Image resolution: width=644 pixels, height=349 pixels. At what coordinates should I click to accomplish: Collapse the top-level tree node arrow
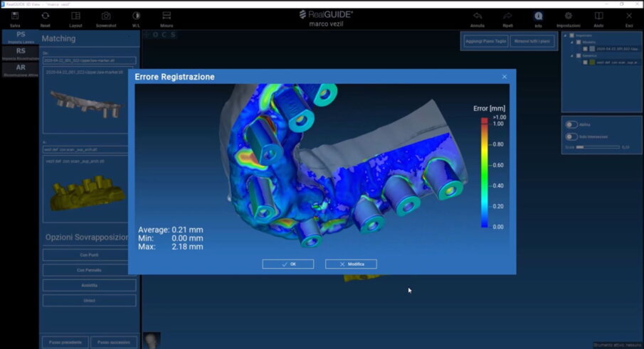coord(566,36)
